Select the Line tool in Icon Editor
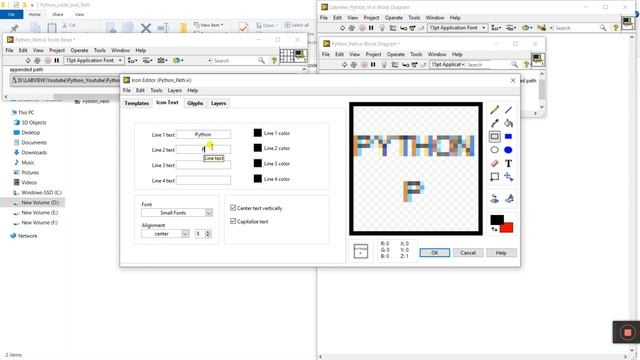This screenshot has height=360, width=640. pos(508,110)
